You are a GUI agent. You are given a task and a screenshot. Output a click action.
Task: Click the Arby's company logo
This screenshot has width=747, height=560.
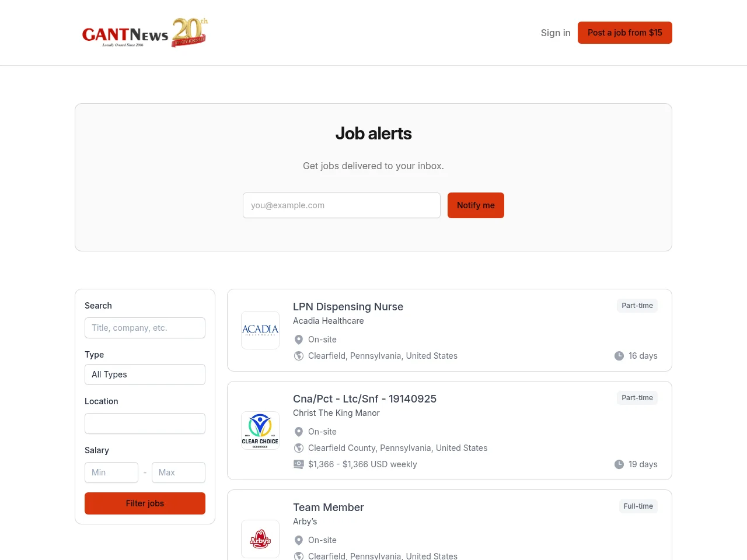pos(260,539)
